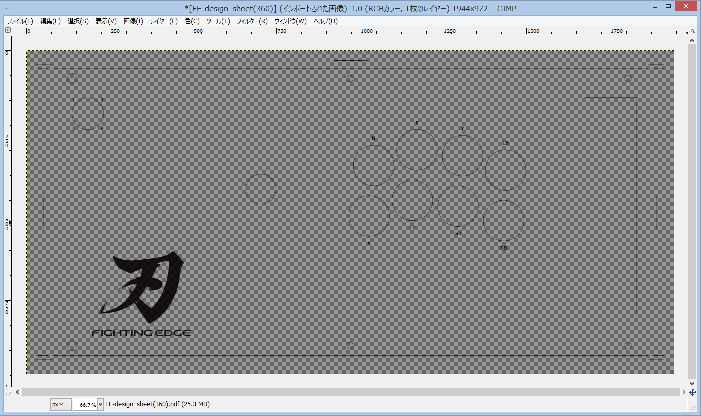
Task: Toggle zoom-on-window-resize icon above vertical scrollbar
Action: [x=693, y=31]
